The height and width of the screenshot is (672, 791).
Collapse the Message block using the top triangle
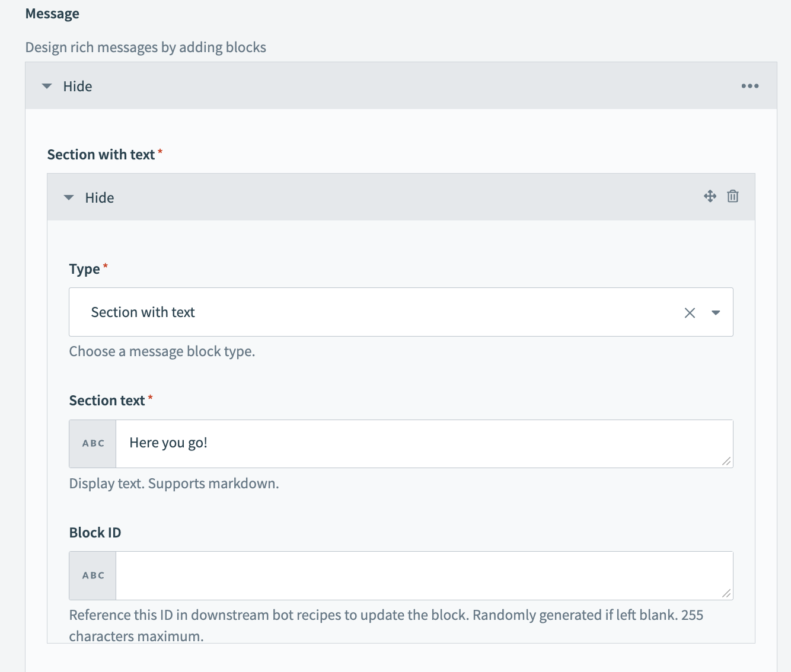(x=47, y=87)
